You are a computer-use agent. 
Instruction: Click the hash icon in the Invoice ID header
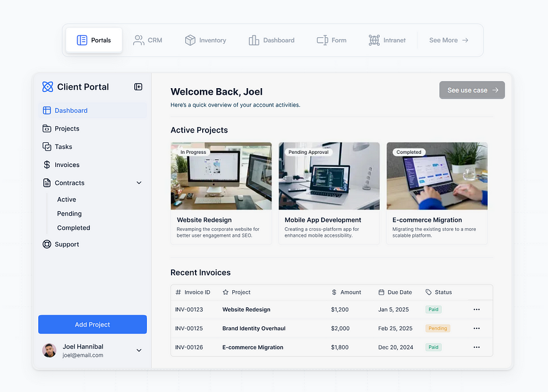pos(178,292)
